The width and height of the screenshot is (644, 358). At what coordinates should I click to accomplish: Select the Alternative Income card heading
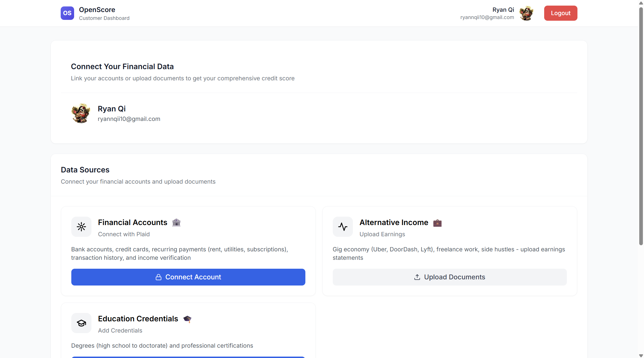tap(394, 223)
